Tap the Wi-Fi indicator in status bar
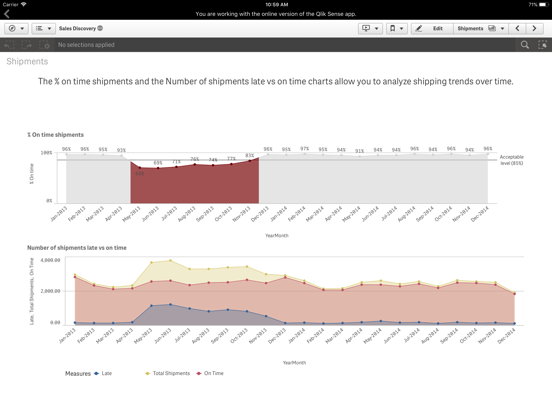552x414 pixels. tap(24, 5)
